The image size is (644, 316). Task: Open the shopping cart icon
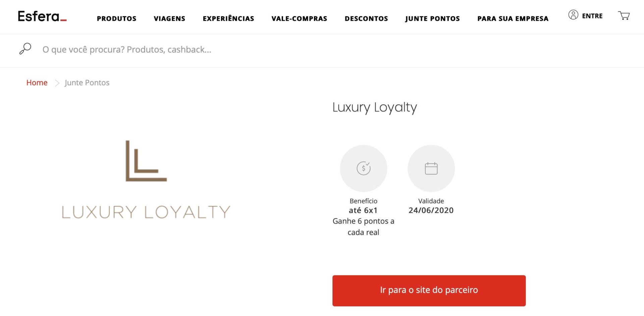[624, 15]
